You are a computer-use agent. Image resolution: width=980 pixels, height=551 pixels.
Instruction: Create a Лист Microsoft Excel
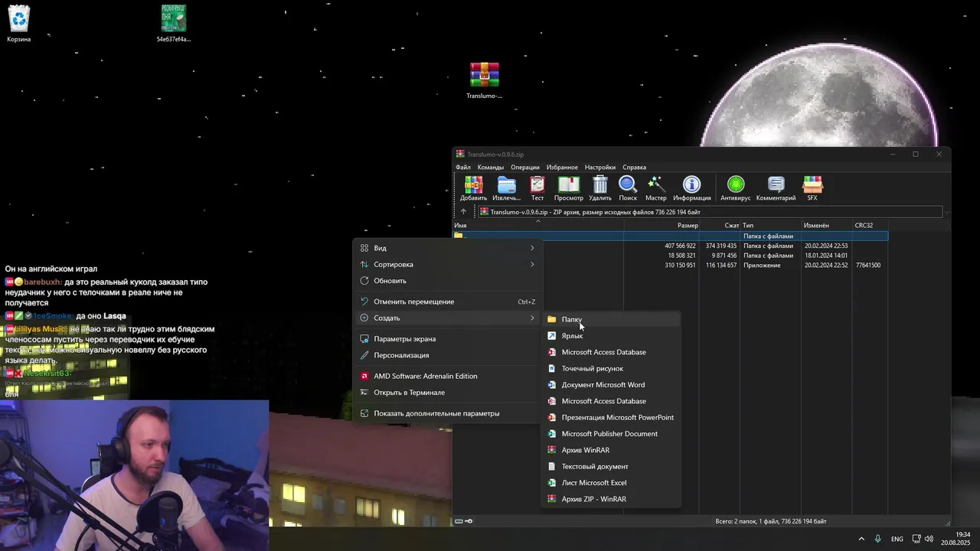pos(612,483)
